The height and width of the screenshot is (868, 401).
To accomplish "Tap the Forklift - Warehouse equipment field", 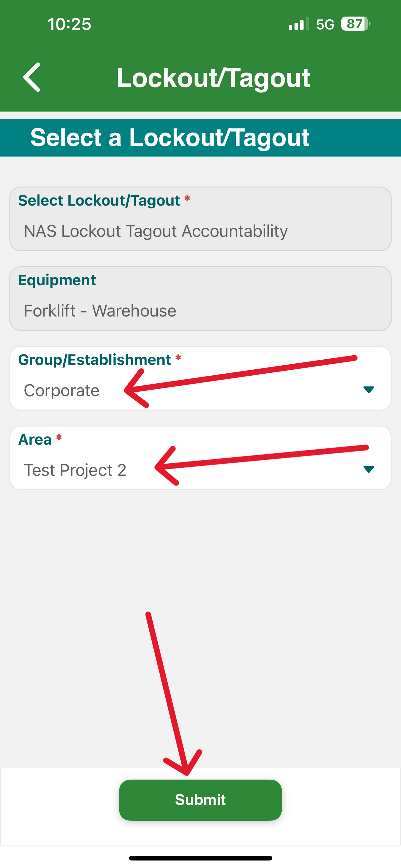I will pos(200,298).
